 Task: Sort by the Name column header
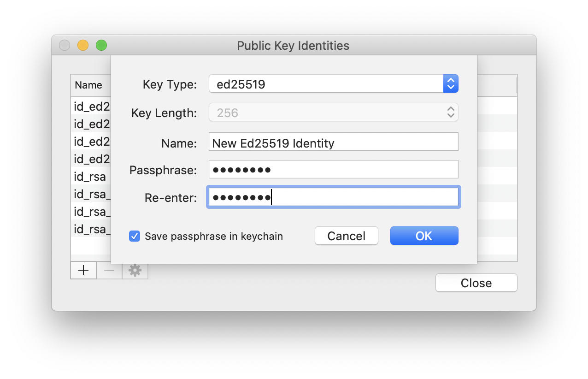click(89, 85)
